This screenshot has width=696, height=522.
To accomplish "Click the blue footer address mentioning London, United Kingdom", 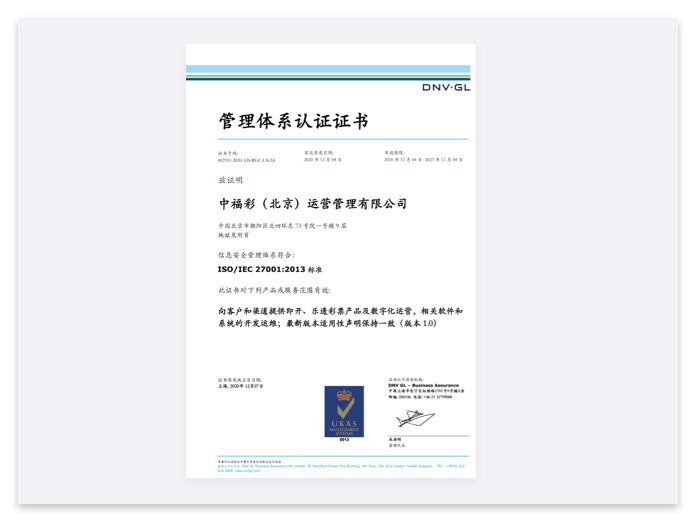I will 341,466.
